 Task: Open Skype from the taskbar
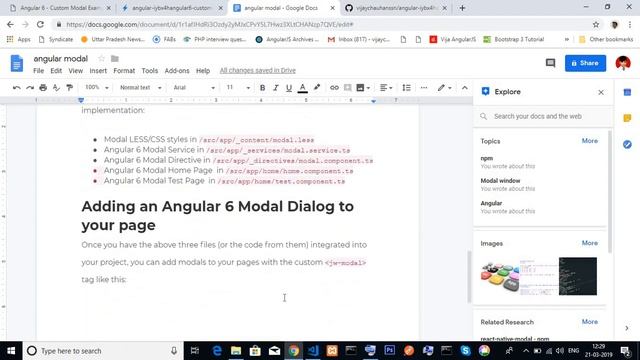465,351
